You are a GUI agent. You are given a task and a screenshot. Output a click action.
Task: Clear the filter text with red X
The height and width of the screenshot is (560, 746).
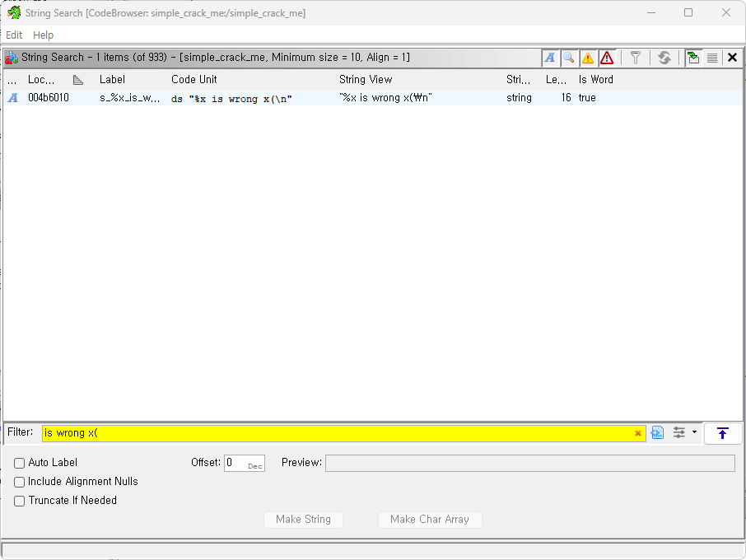pyautogui.click(x=638, y=433)
